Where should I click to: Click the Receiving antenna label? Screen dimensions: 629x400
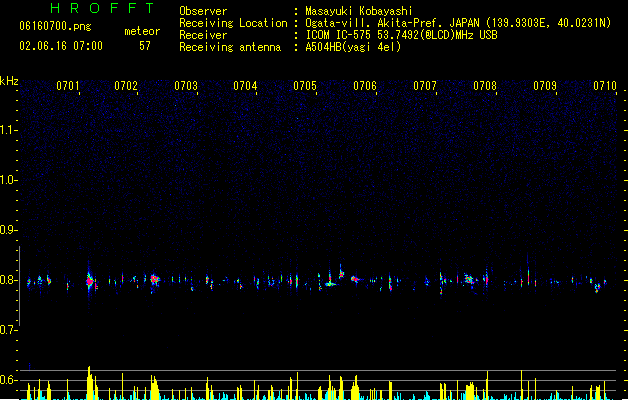click(230, 47)
